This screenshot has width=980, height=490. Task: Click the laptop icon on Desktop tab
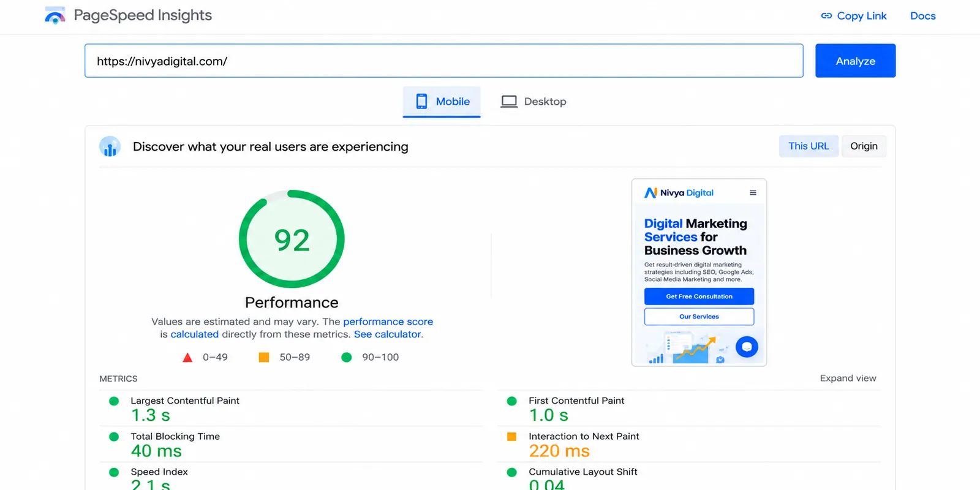pos(509,102)
